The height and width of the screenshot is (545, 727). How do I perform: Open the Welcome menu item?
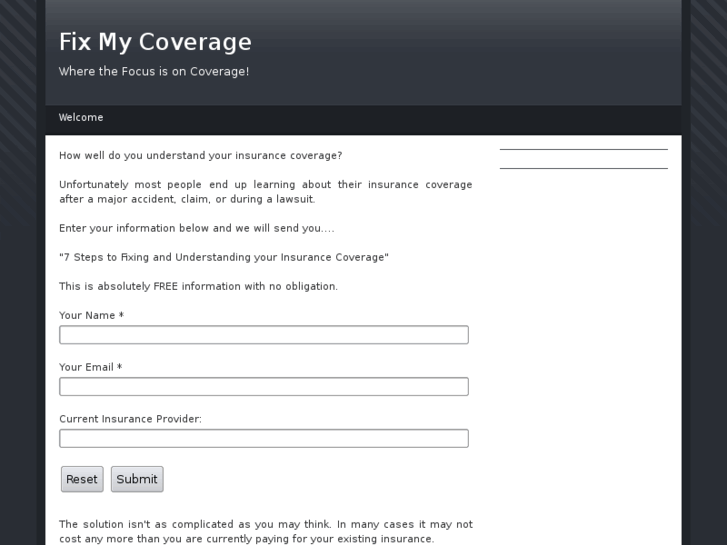click(81, 117)
